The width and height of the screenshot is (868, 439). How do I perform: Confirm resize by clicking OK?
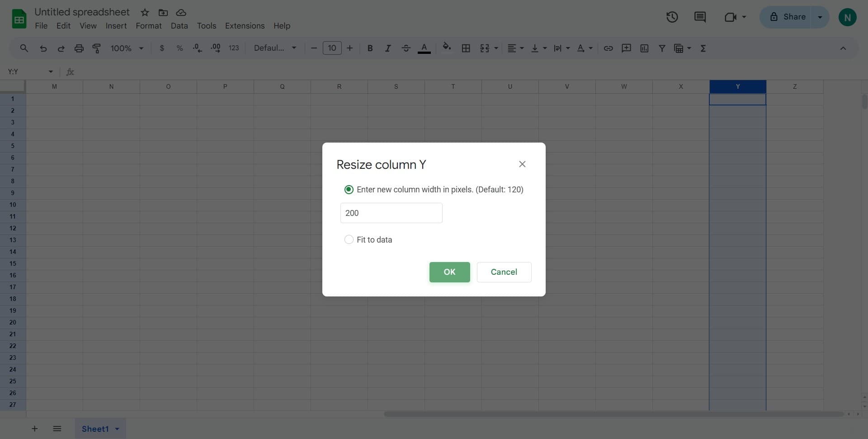click(x=449, y=272)
